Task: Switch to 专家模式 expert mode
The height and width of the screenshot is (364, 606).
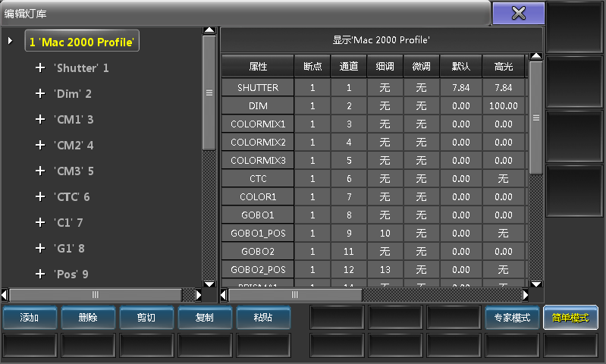Action: click(x=512, y=318)
